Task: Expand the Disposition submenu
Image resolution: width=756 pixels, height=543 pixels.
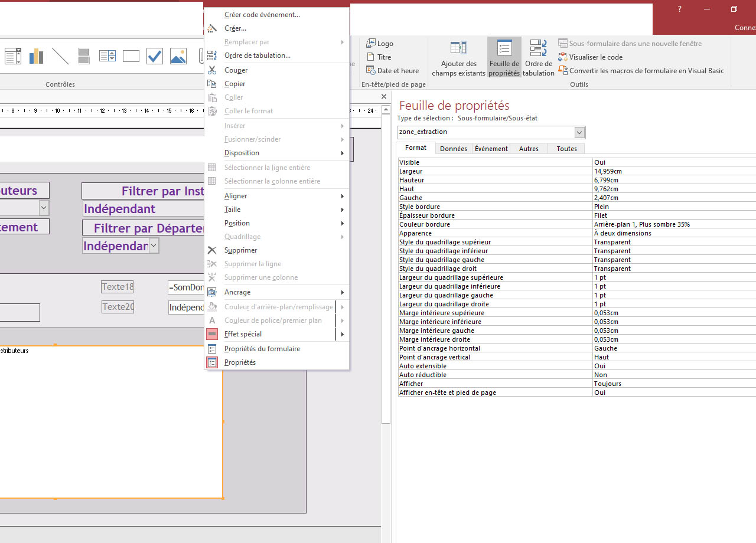Action: tap(276, 153)
